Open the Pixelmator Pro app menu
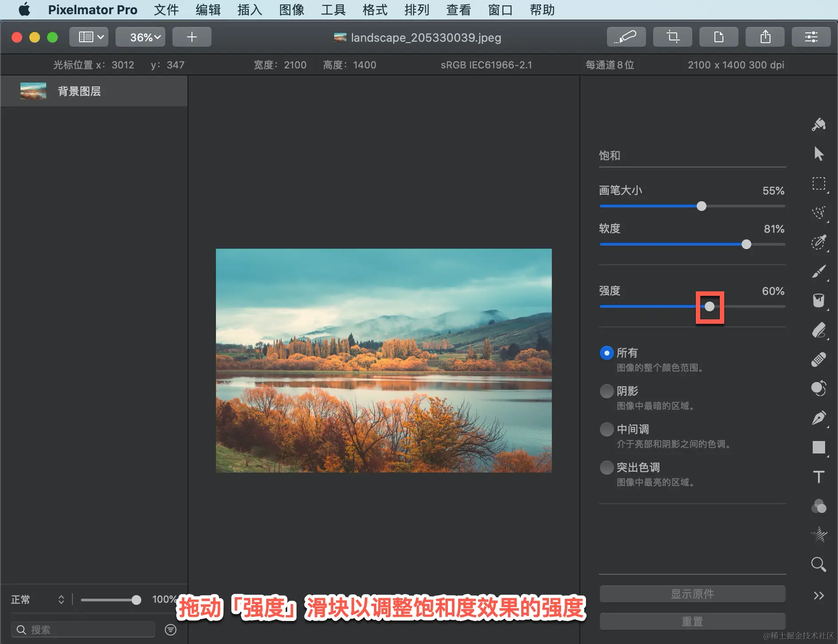The image size is (838, 644). [x=93, y=10]
